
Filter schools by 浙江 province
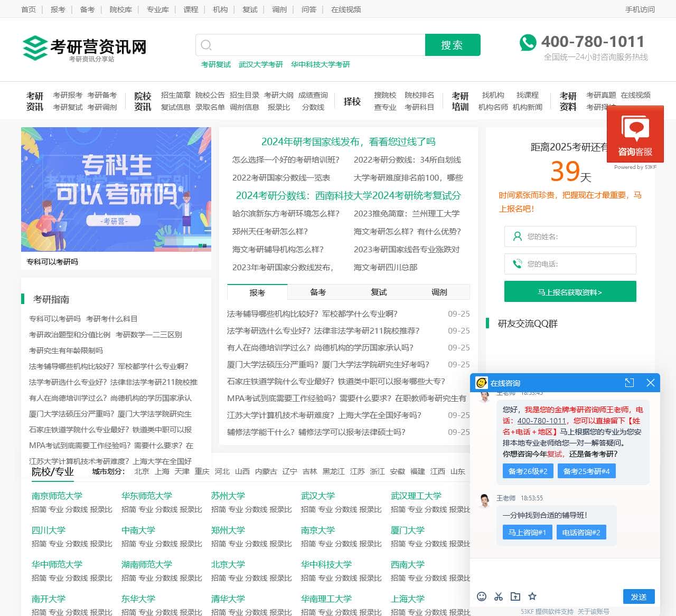pos(378,471)
